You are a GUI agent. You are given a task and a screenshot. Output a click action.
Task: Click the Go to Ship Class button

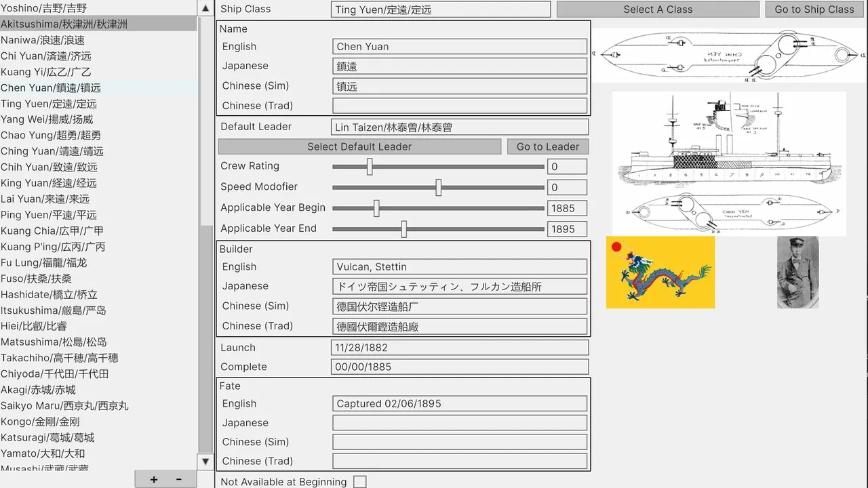(x=814, y=9)
